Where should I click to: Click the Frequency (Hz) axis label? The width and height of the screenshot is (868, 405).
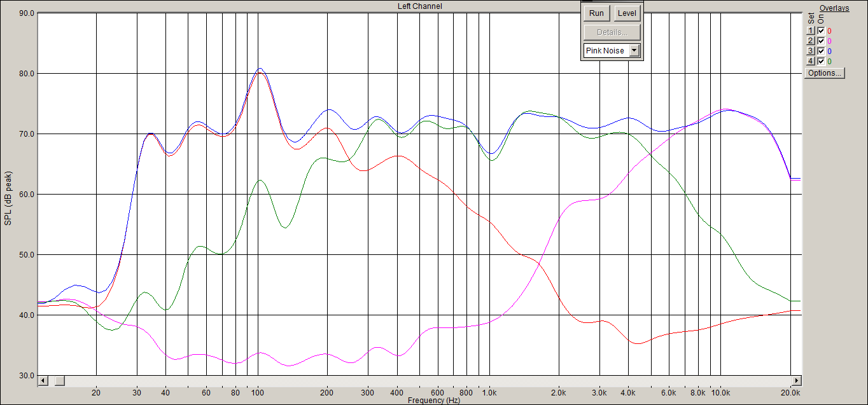(434, 401)
